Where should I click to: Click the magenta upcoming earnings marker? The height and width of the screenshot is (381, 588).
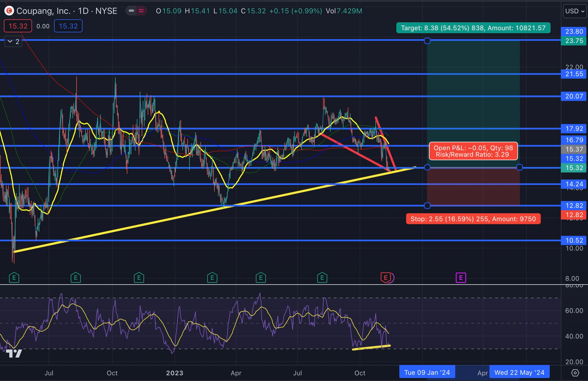[461, 278]
